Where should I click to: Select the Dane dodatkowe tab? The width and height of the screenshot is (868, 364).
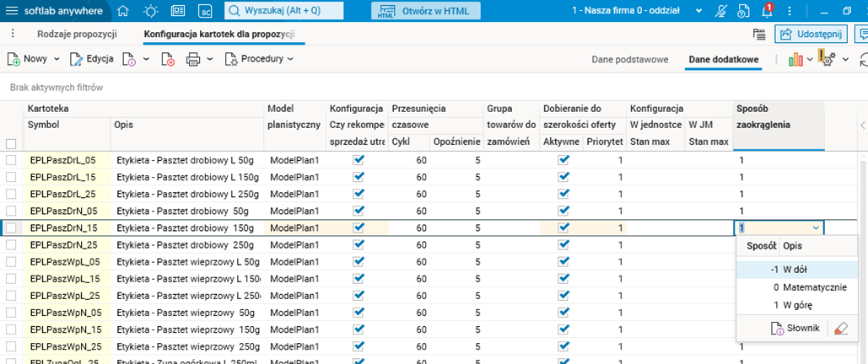tap(723, 59)
